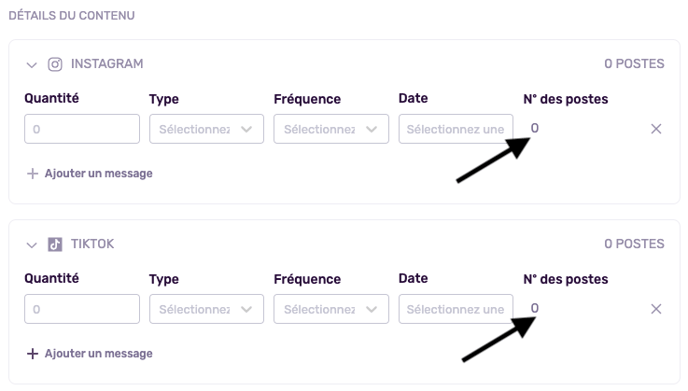This screenshot has width=688, height=391.
Task: Collapse the TikTok section
Action: (32, 245)
